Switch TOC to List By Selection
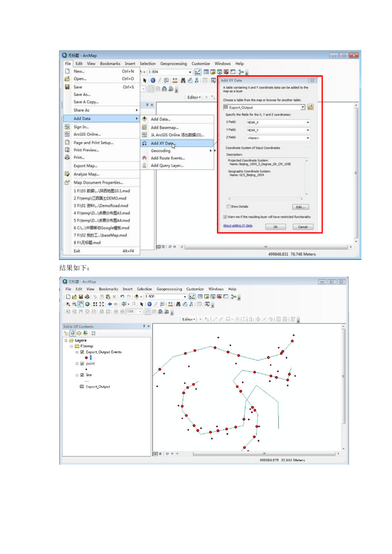The image size is (392, 554). [x=85, y=333]
